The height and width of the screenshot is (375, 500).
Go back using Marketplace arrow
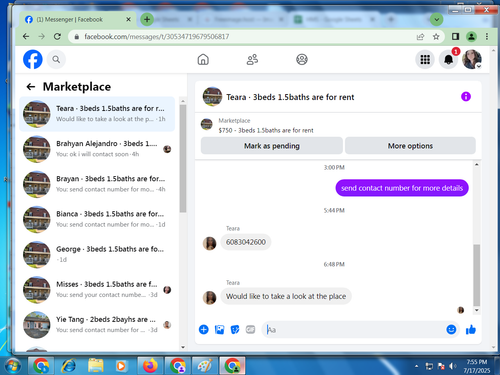31,87
